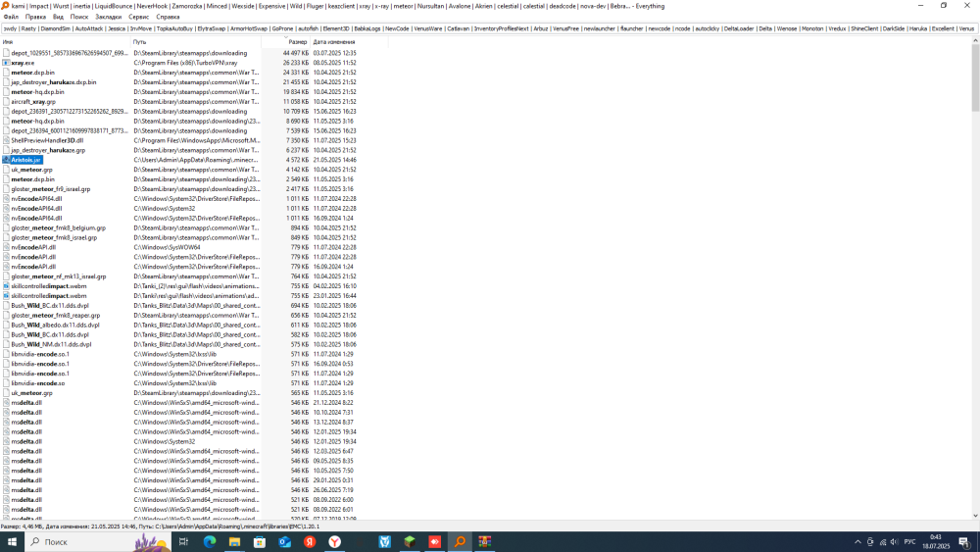Click the icon of aircraft_xray.grp

click(x=6, y=101)
